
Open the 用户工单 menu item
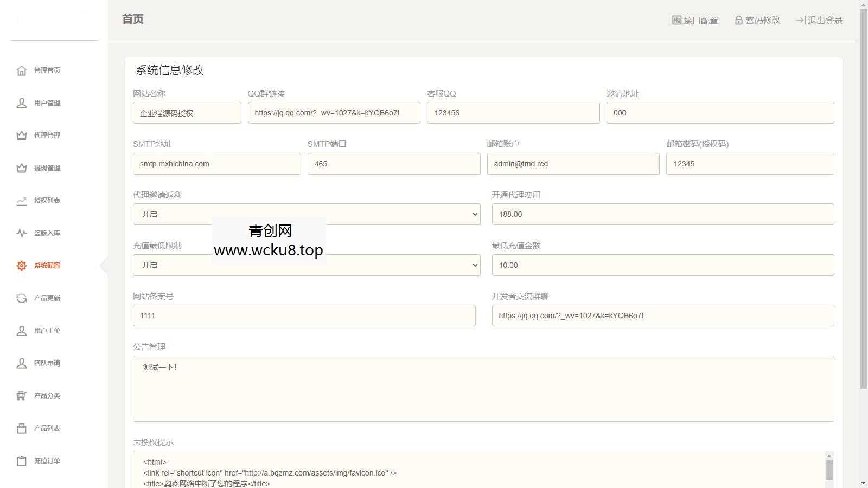pos(47,331)
